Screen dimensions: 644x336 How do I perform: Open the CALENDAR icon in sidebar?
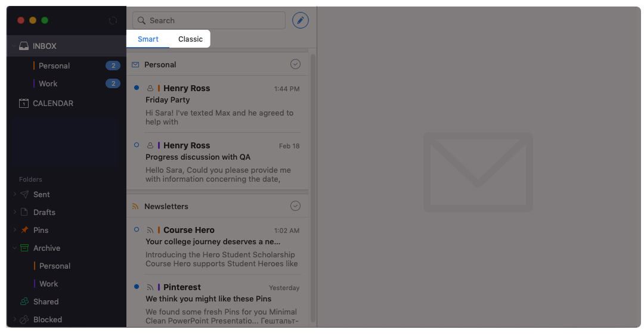click(24, 103)
